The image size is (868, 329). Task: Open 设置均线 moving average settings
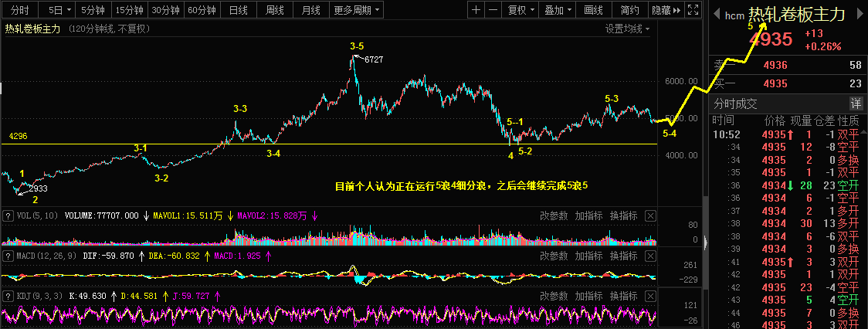[627, 29]
